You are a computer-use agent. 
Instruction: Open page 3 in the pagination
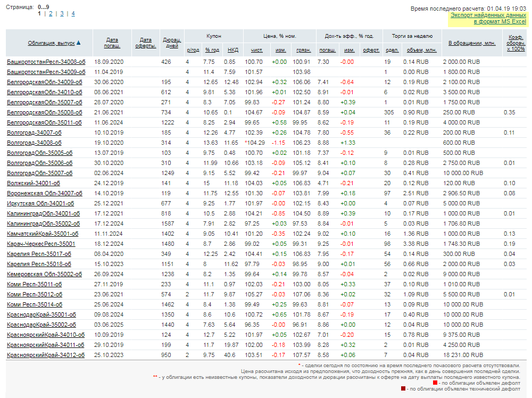tap(62, 14)
